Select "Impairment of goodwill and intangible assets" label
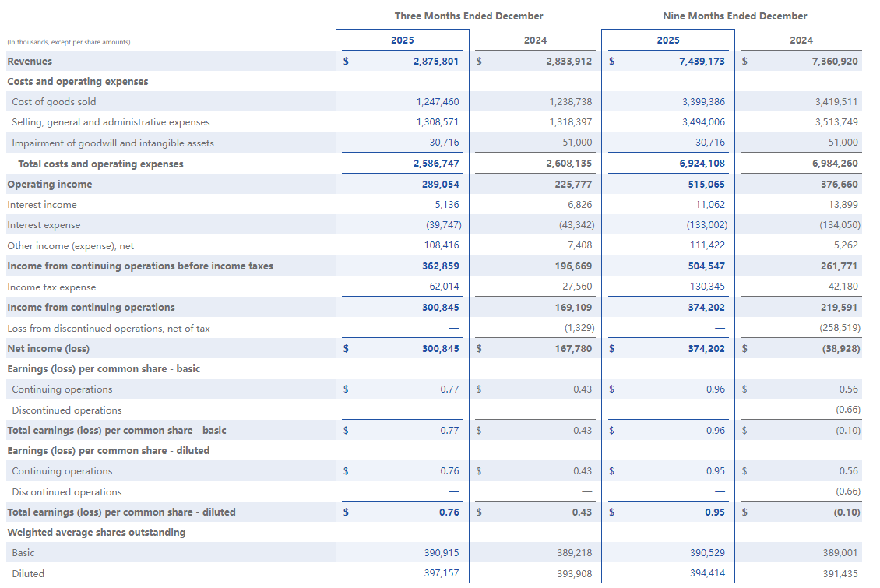The height and width of the screenshot is (588, 880). point(113,143)
